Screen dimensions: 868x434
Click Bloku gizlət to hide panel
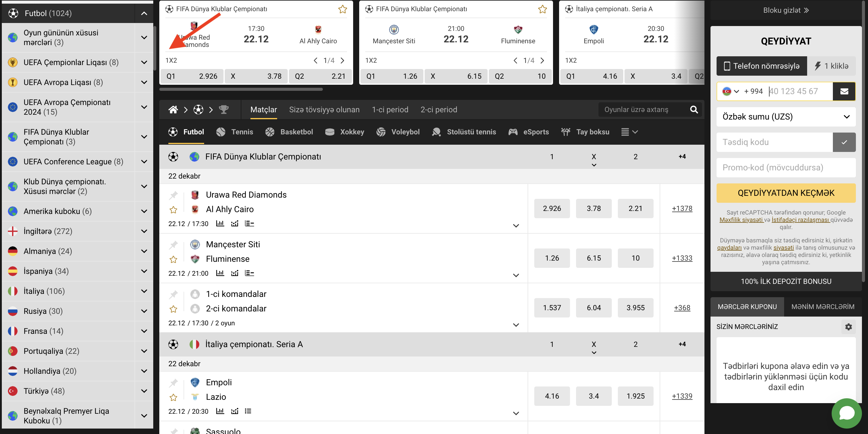coord(786,10)
